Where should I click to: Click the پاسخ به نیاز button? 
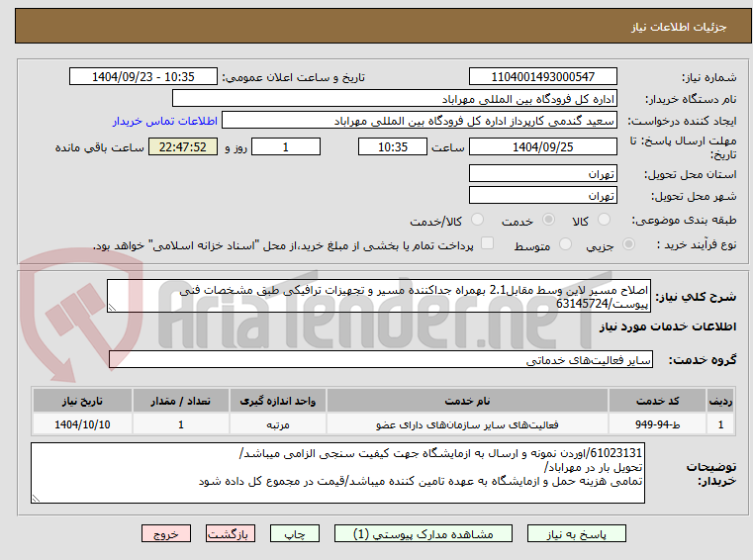(x=576, y=534)
